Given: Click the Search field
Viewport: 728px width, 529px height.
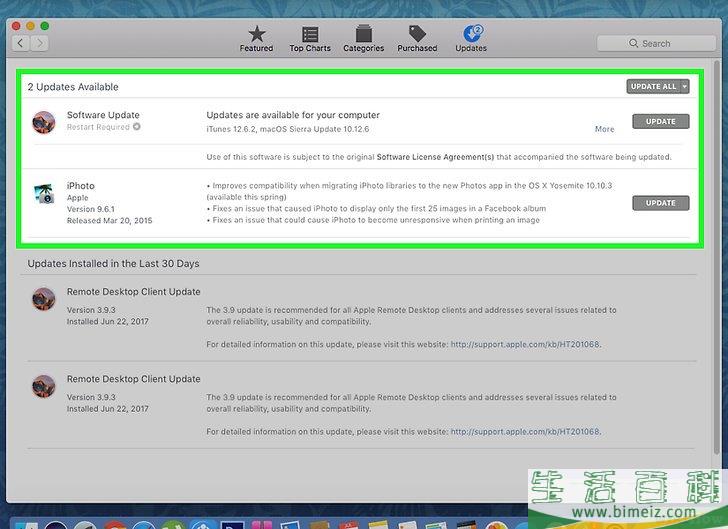Looking at the screenshot, I should pyautogui.click(x=656, y=43).
